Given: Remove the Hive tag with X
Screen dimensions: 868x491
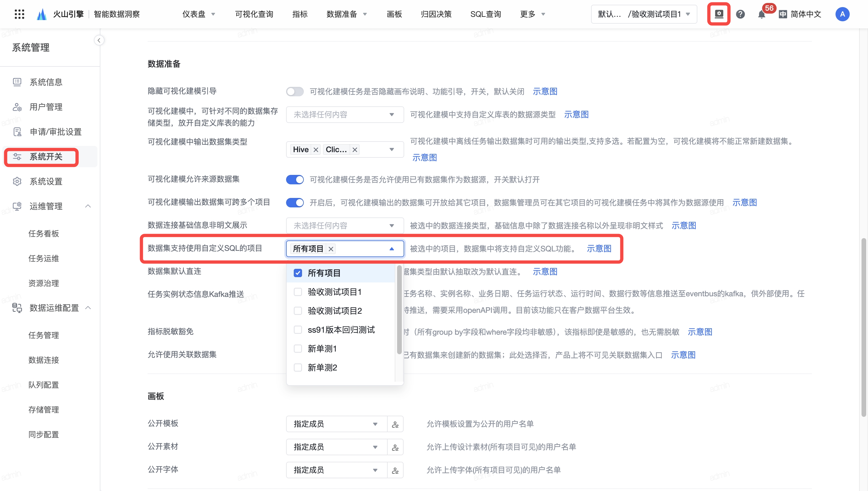Looking at the screenshot, I should tap(316, 150).
